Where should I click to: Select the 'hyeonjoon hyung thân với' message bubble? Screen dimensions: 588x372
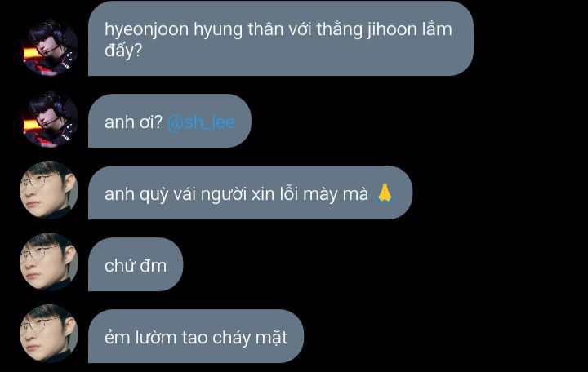coord(280,38)
